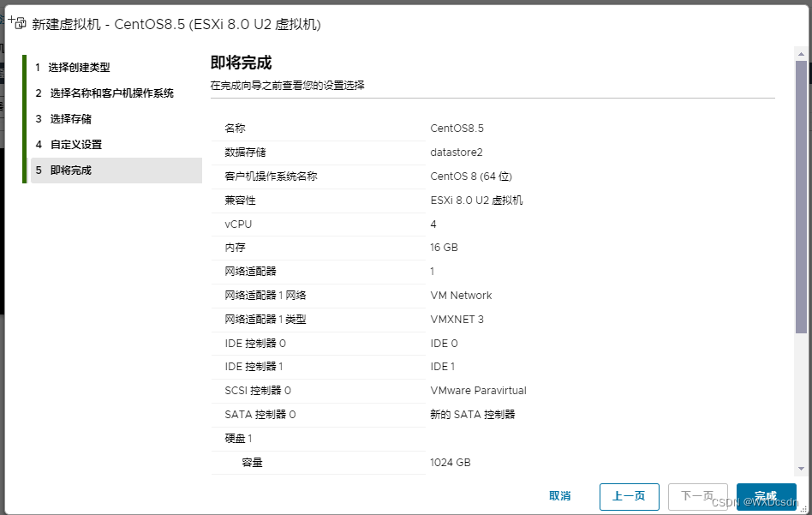The height and width of the screenshot is (515, 812).
Task: Select step 5 即将完成
Action: (x=116, y=171)
